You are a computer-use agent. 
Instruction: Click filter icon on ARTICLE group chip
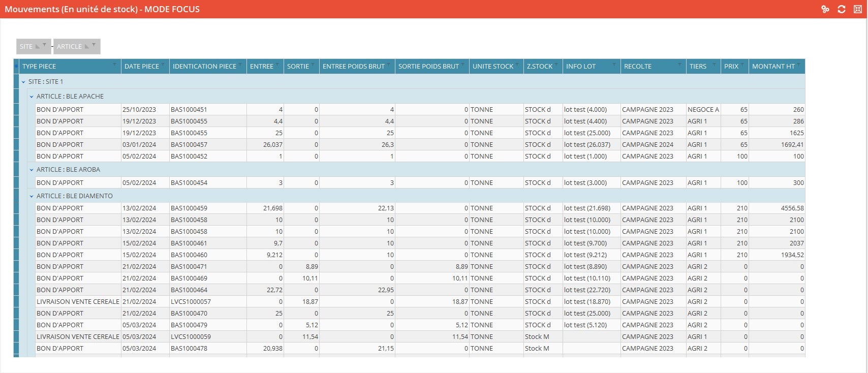pyautogui.click(x=94, y=45)
